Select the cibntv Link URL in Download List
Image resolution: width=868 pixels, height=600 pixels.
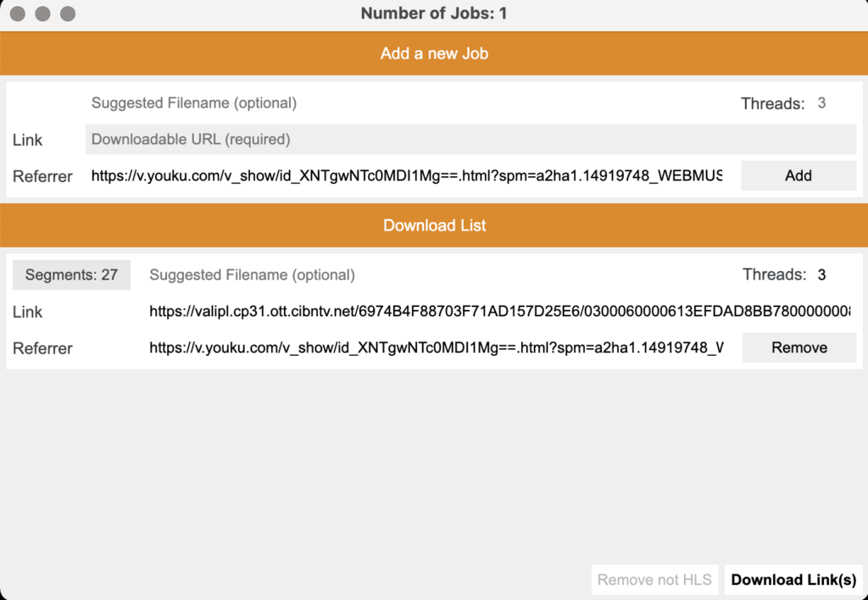click(x=499, y=311)
